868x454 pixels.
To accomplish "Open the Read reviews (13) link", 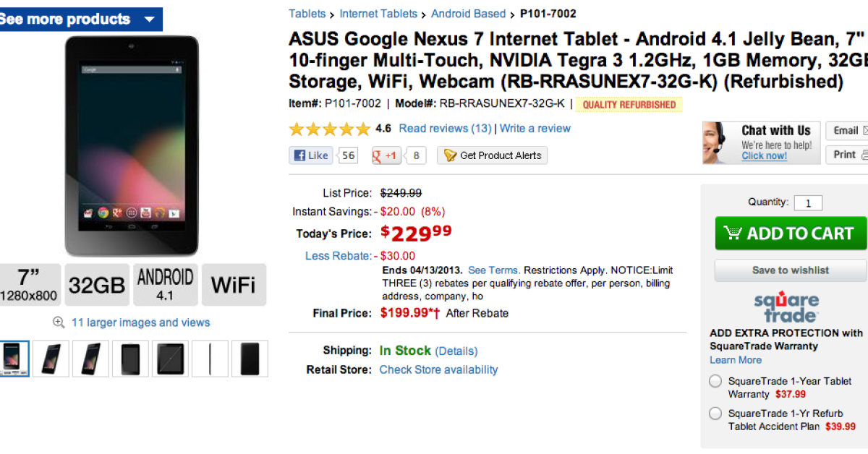I will [x=445, y=129].
